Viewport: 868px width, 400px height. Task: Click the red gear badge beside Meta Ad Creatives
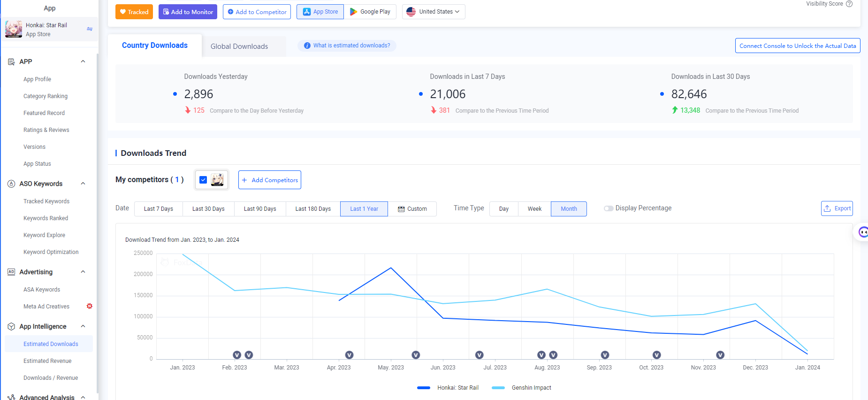90,306
